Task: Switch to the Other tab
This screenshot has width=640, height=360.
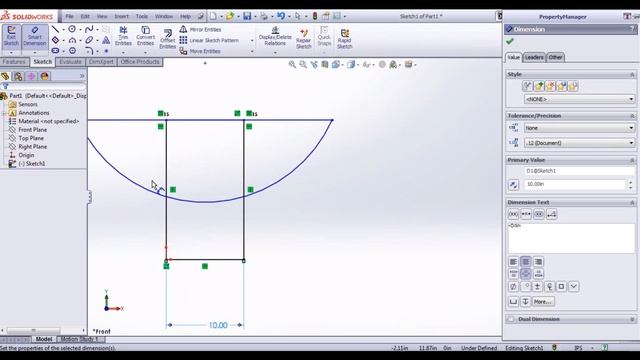Action: (x=555, y=57)
